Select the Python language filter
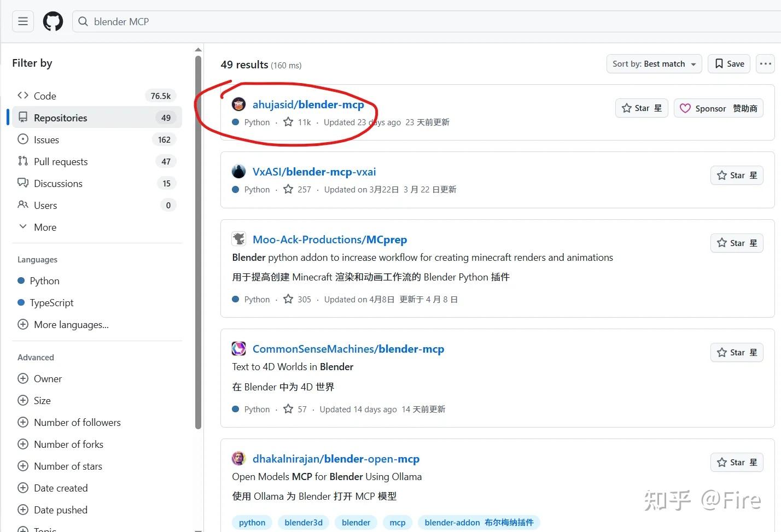This screenshot has width=781, height=532. pyautogui.click(x=45, y=280)
